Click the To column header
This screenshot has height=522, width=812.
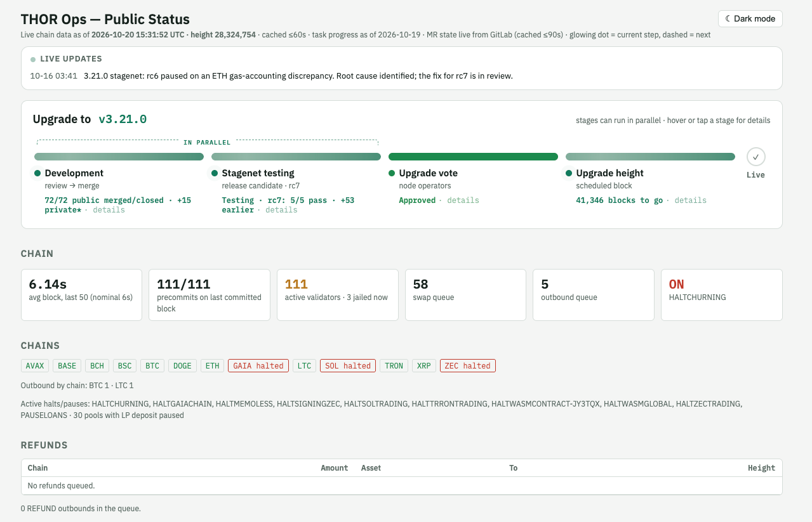point(513,468)
